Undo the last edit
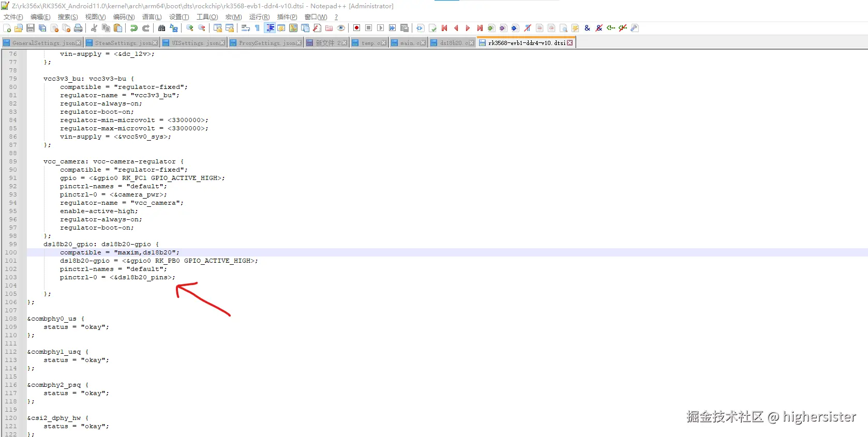The image size is (868, 437). pos(134,28)
